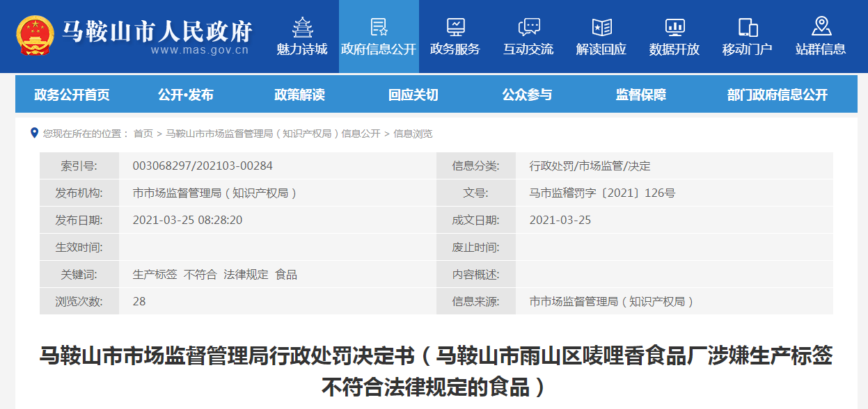Switch to 回应关切 tab

[413, 95]
